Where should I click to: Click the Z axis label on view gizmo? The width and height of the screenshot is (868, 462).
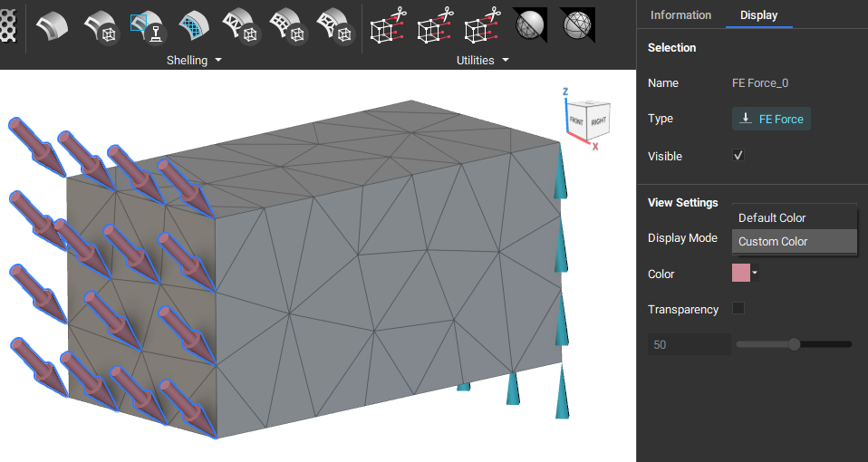tap(565, 91)
